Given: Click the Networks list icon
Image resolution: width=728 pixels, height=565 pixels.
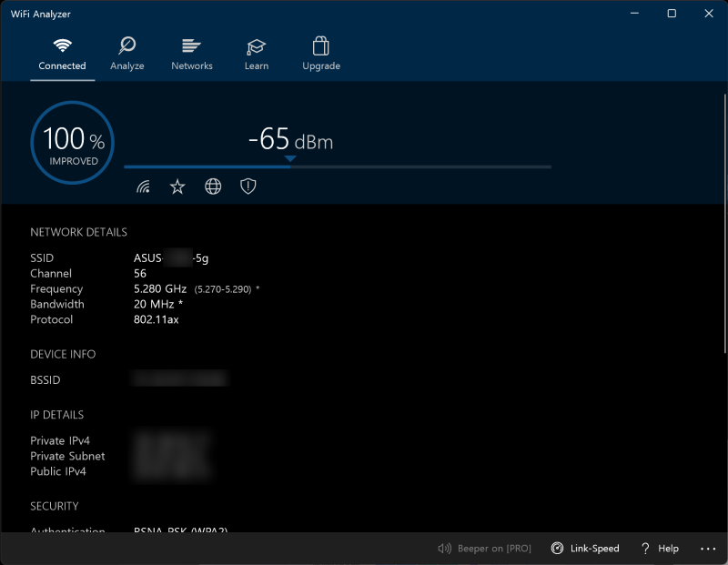Looking at the screenshot, I should pyautogui.click(x=191, y=45).
